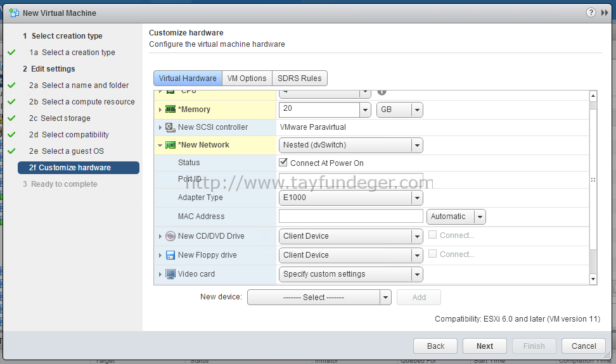The image size is (616, 364).
Task: Click the Add device button
Action: tap(419, 298)
